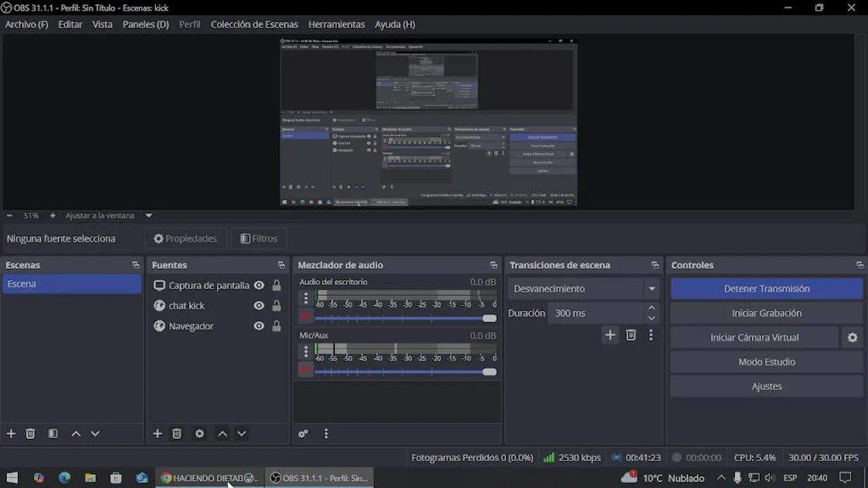Open Desvanecimiento transition dropdown
Viewport: 868px width, 488px height.
584,289
